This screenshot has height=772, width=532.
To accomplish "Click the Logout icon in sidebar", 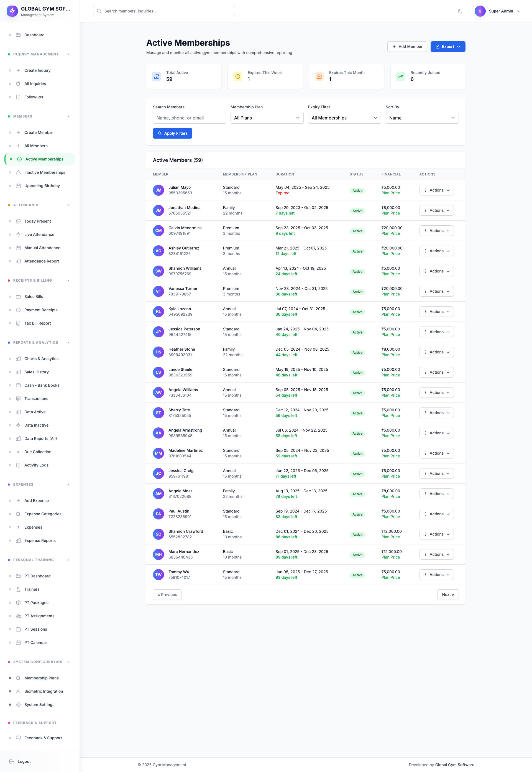I will 11,761.
